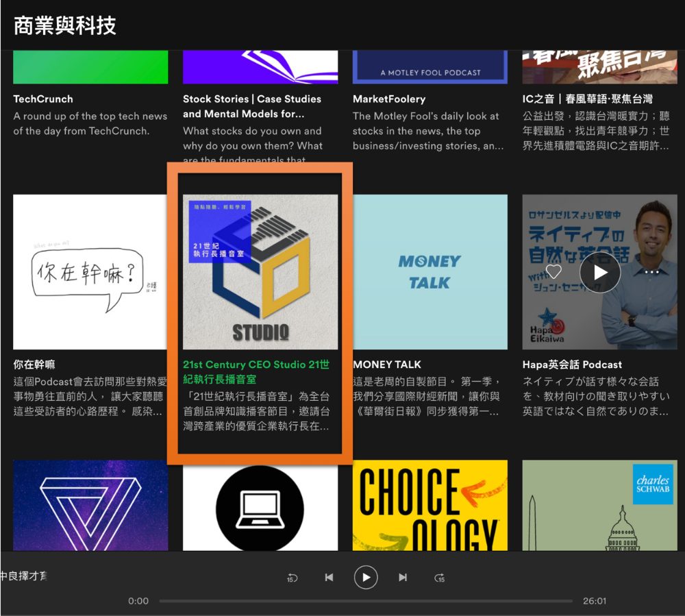Open more options on Hapa英会話 cover
This screenshot has width=685, height=616.
[651, 272]
